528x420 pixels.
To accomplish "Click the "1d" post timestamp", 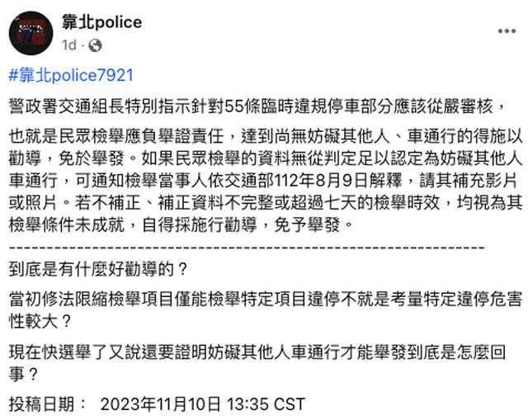I will (x=73, y=45).
